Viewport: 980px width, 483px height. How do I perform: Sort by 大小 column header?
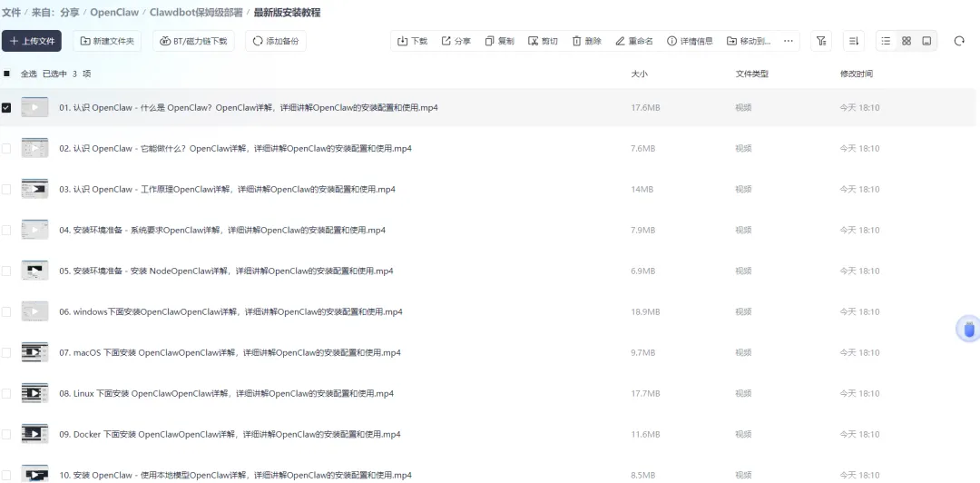pyautogui.click(x=640, y=74)
